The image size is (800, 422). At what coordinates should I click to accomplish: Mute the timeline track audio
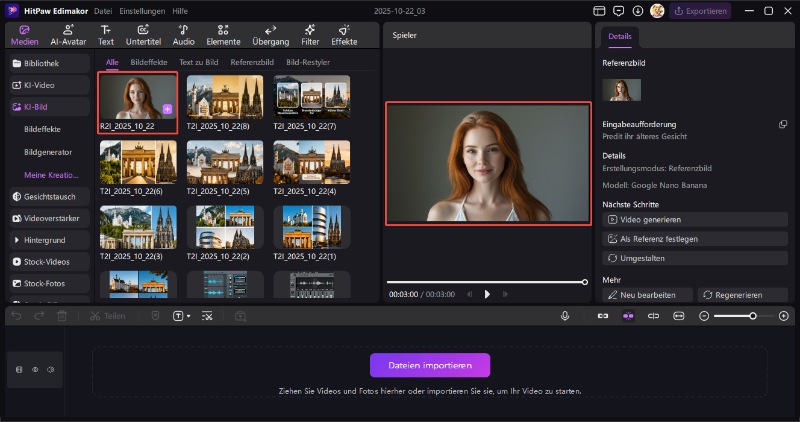tap(50, 370)
